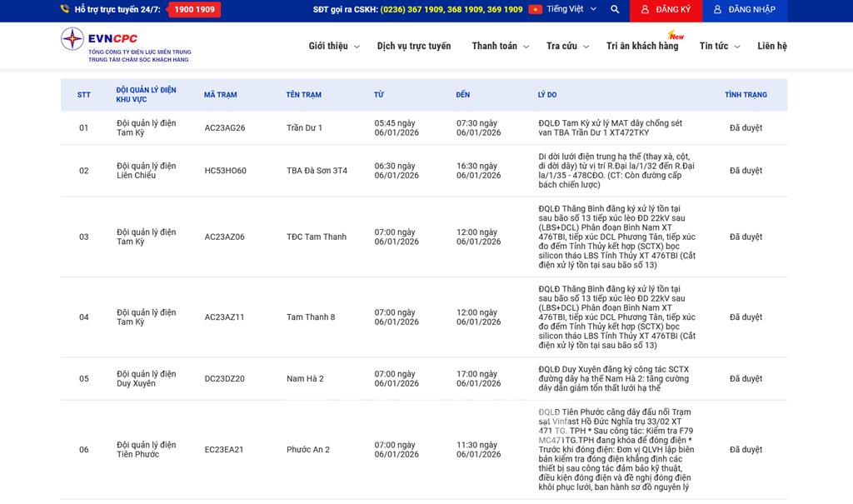Click the phone support icon

point(65,9)
